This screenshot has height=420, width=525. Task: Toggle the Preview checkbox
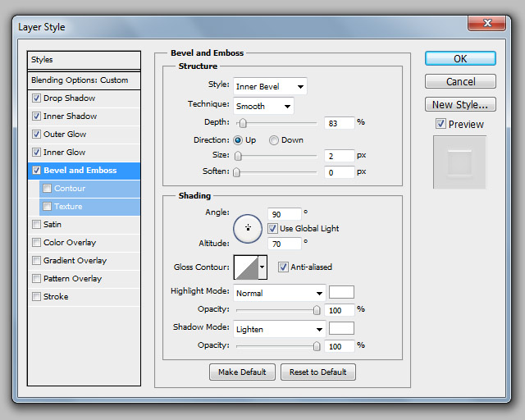click(x=441, y=124)
